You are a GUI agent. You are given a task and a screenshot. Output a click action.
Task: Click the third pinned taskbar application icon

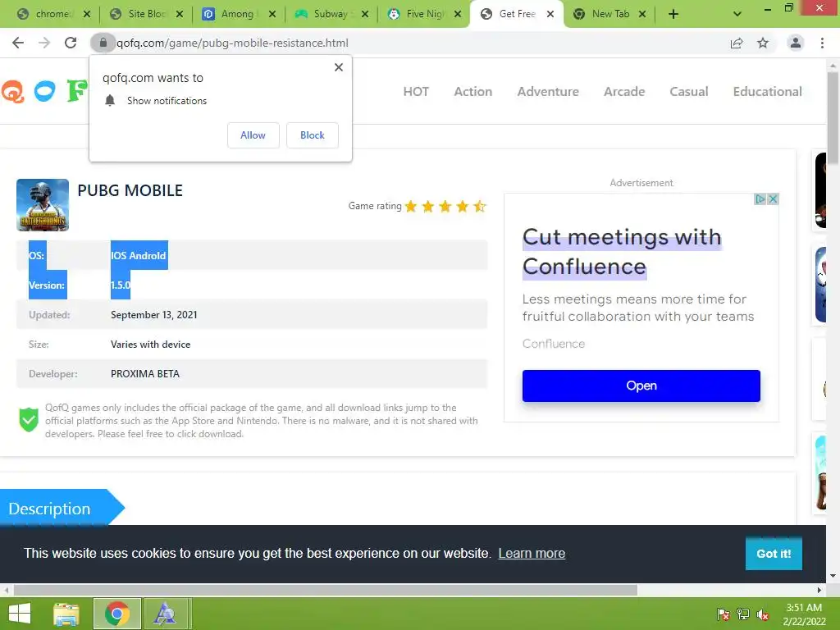coord(165,614)
